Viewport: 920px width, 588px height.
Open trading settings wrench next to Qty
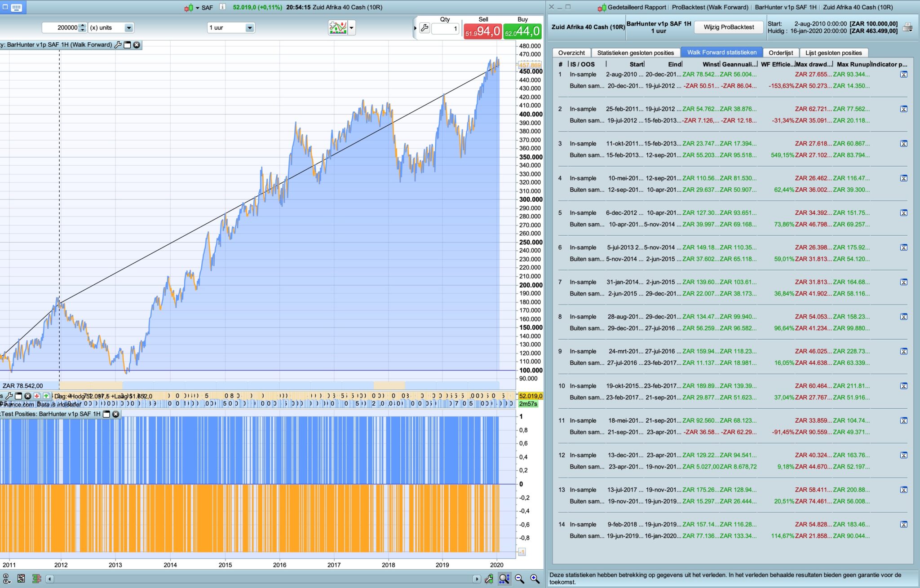click(424, 28)
